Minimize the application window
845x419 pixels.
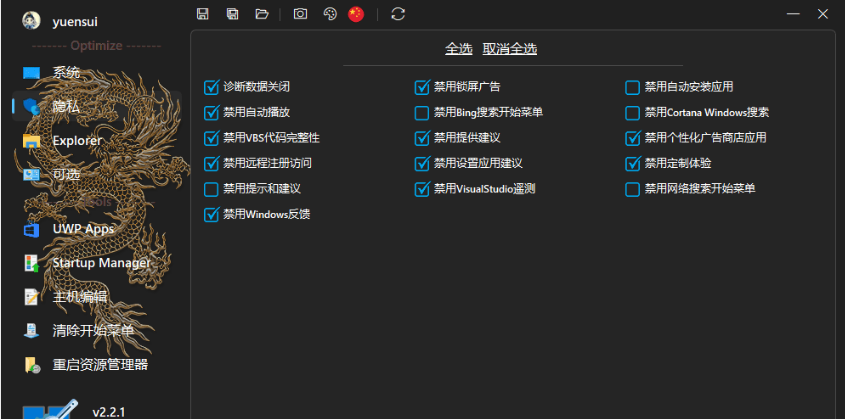point(793,14)
